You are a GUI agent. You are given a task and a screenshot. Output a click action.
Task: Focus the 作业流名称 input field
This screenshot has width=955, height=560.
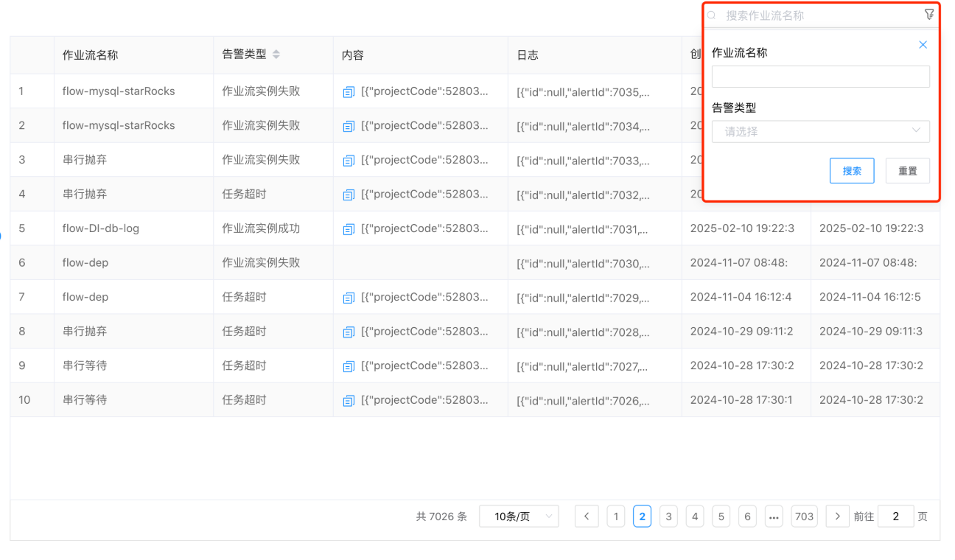(x=820, y=77)
